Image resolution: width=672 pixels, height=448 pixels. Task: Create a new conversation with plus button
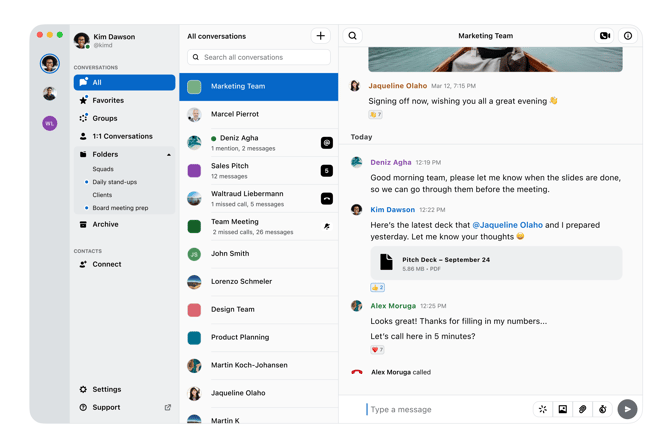[320, 36]
